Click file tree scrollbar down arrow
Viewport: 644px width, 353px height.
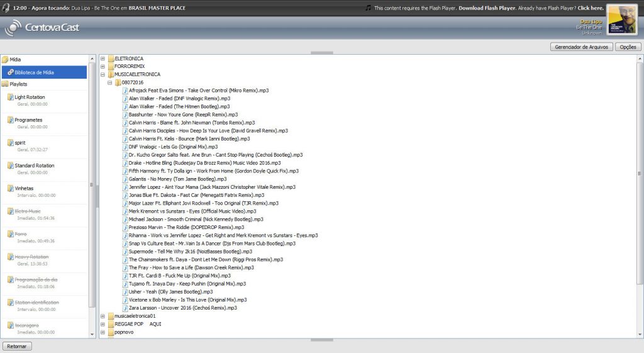(640, 335)
